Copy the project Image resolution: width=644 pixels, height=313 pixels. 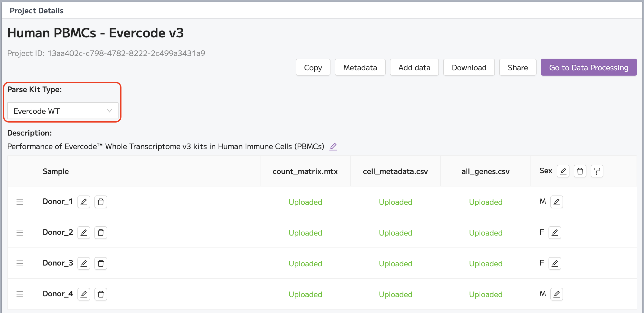[313, 67]
